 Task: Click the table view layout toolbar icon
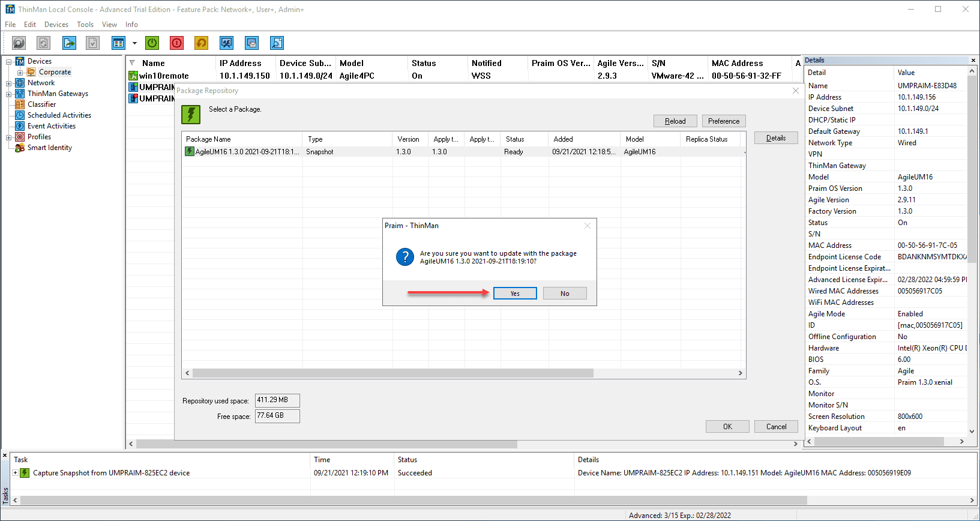(x=118, y=43)
